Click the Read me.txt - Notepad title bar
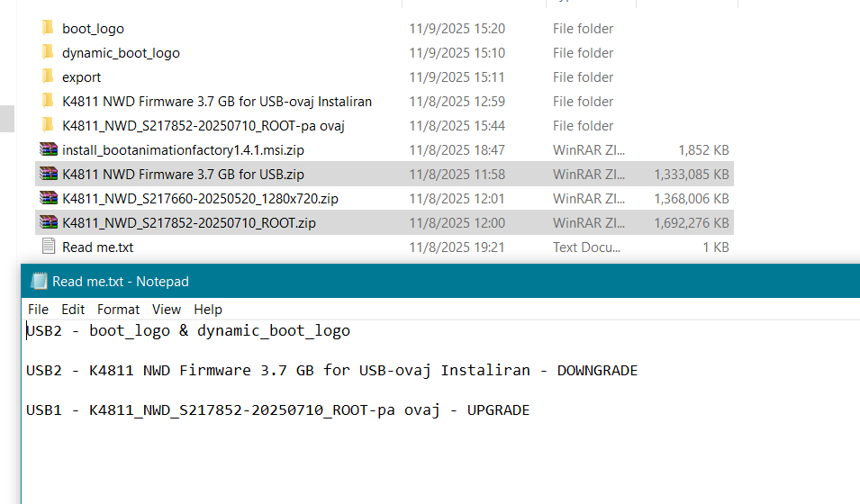Viewport: 860px width, 504px height. pos(440,282)
